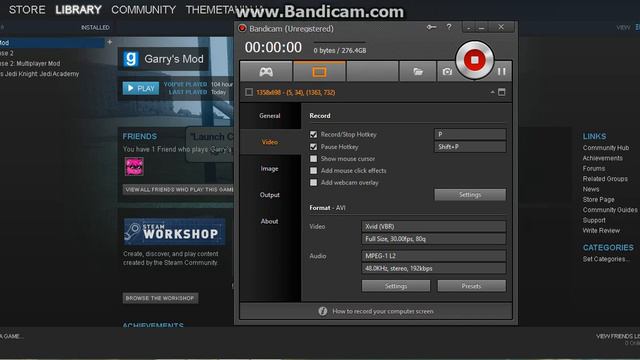
Task: Click the Steam Workshop banner
Action: pyautogui.click(x=174, y=231)
